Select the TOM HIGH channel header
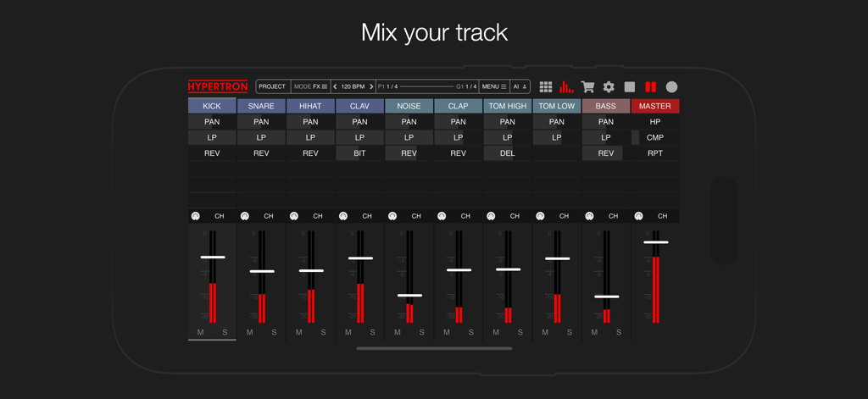Viewport: 868px width, 399px height. point(508,106)
